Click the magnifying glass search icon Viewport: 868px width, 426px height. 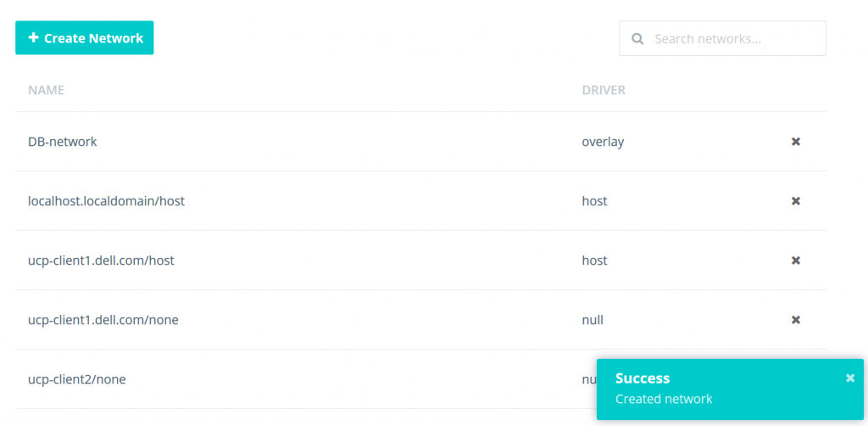637,39
